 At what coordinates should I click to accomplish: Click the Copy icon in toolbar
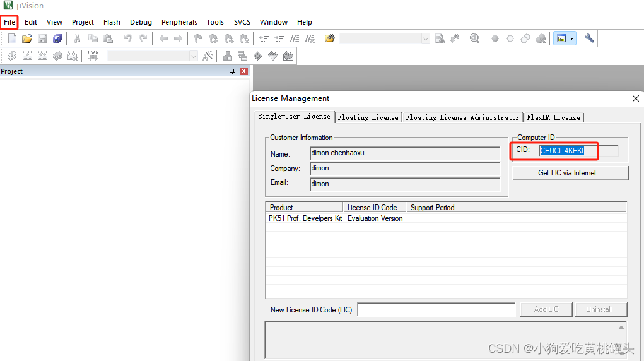[93, 38]
